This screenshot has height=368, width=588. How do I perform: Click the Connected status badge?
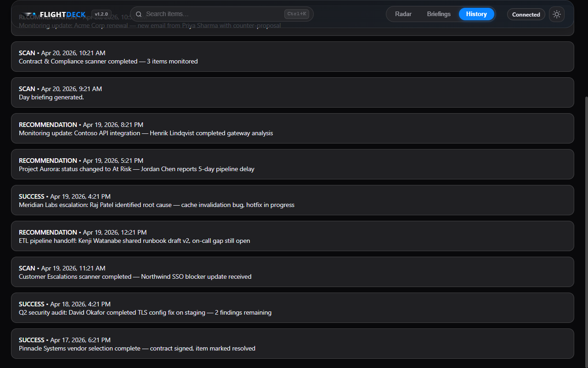526,14
